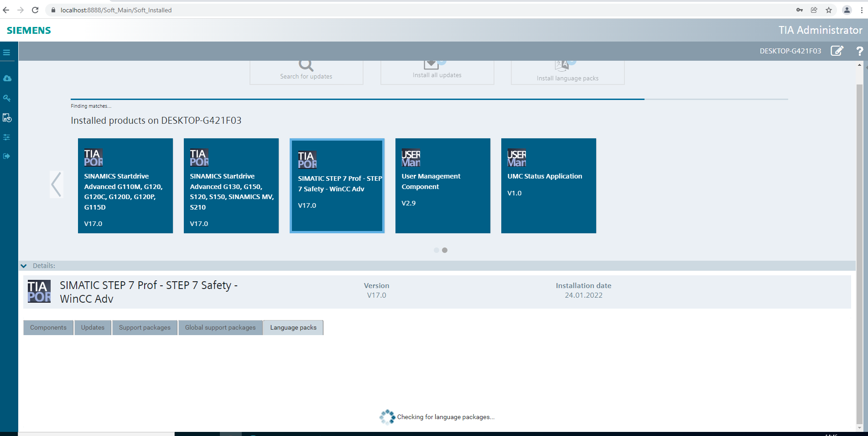Click the sliders settings sidebar icon
The image size is (868, 436).
pyautogui.click(x=7, y=137)
